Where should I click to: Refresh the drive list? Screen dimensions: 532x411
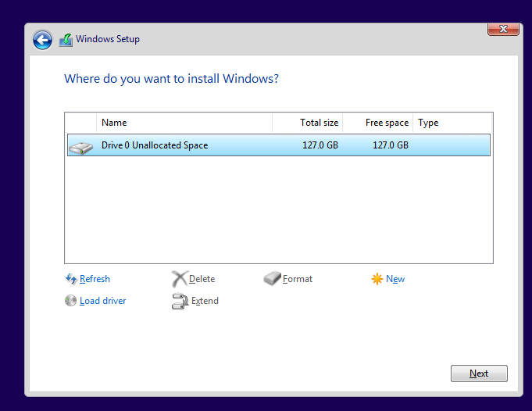coord(95,279)
